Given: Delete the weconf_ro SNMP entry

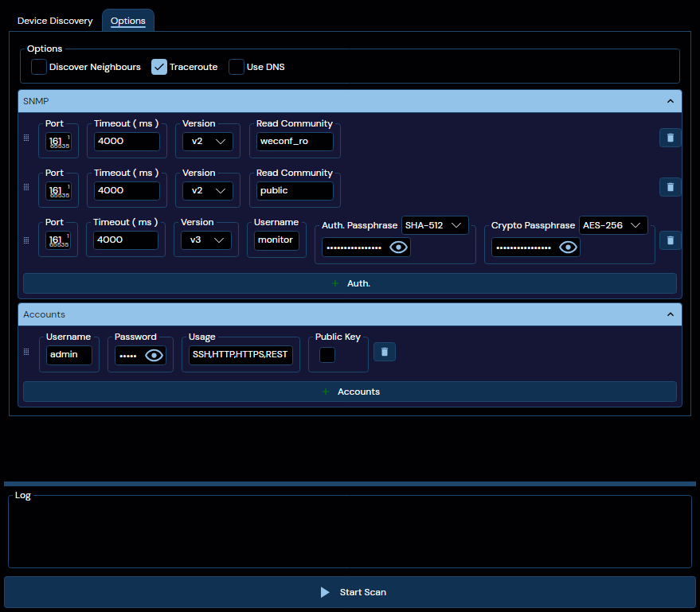Looking at the screenshot, I should (670, 138).
